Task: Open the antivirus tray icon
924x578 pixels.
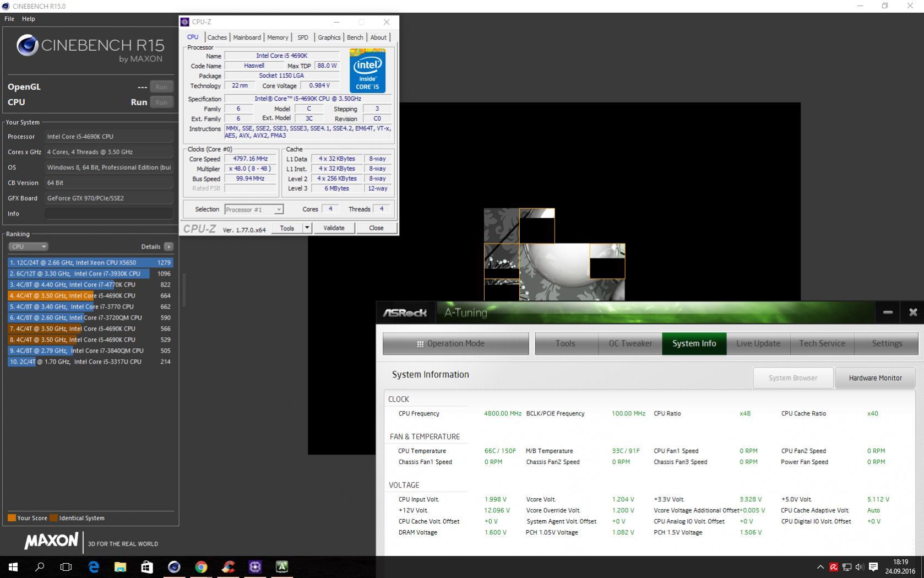Action: (x=834, y=566)
